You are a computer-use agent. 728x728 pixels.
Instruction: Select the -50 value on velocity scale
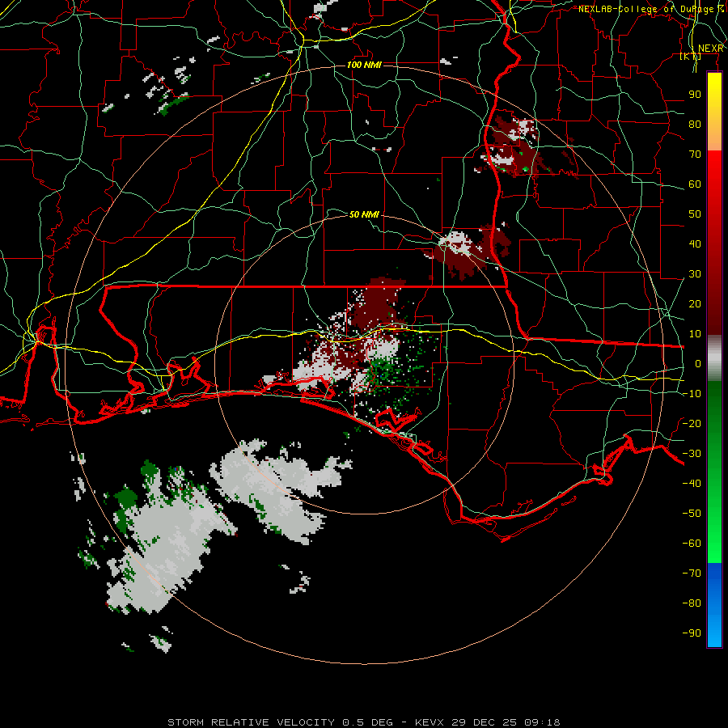pos(692,514)
